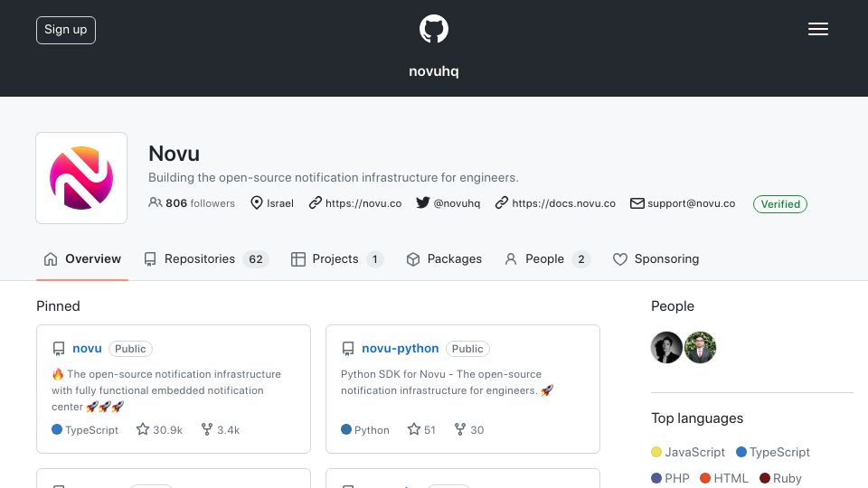Filter by HTML top language

(x=724, y=478)
